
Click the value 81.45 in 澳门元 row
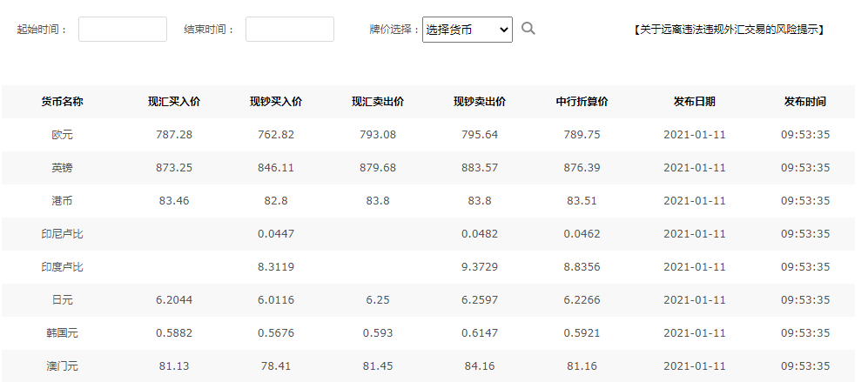pyautogui.click(x=378, y=366)
